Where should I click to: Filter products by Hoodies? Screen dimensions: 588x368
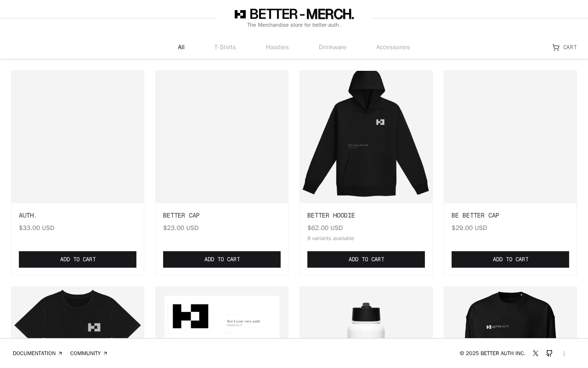(277, 47)
